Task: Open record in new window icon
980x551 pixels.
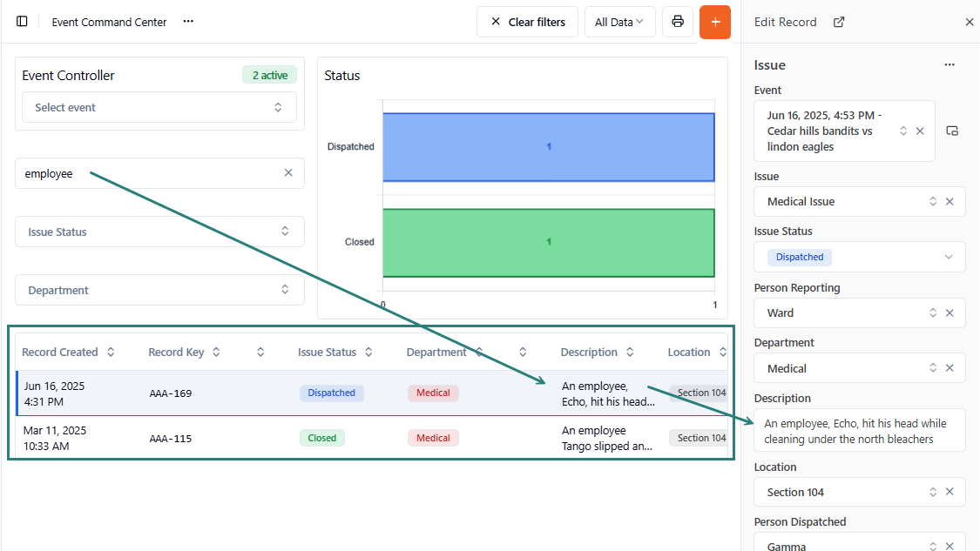Action: (839, 22)
